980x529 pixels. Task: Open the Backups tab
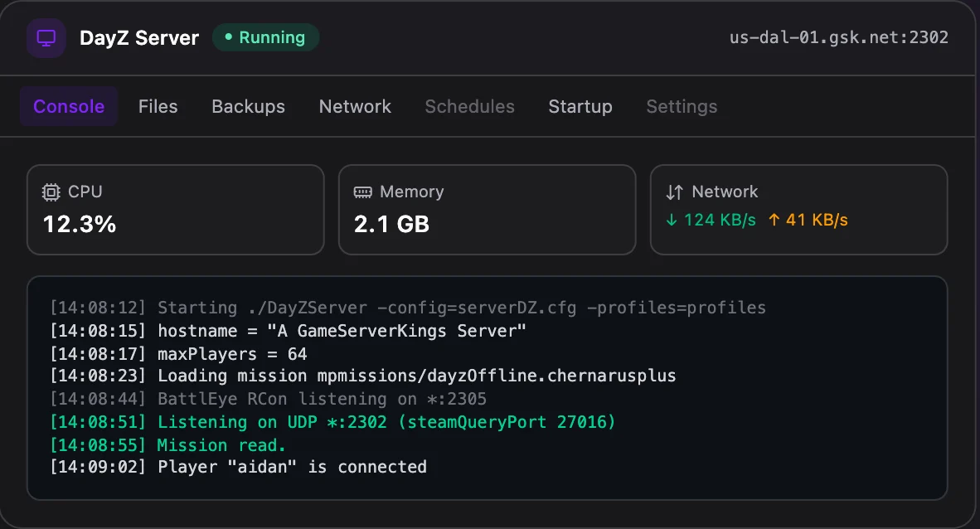pyautogui.click(x=248, y=106)
